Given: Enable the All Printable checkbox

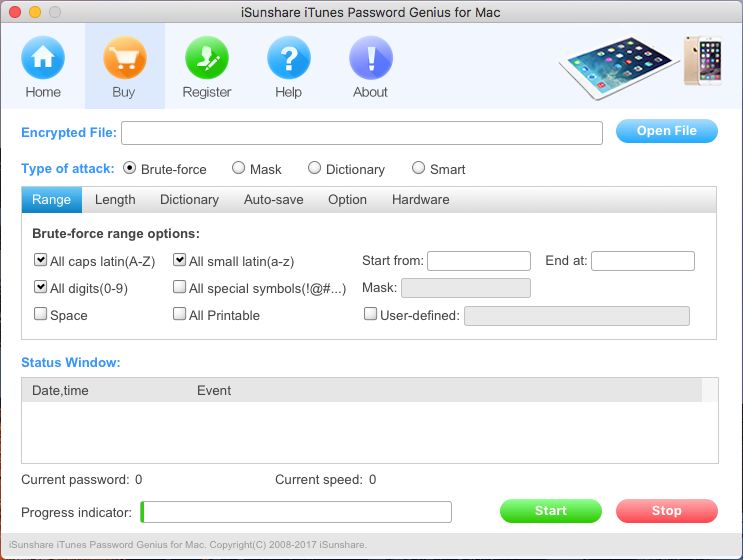Looking at the screenshot, I should tap(179, 314).
